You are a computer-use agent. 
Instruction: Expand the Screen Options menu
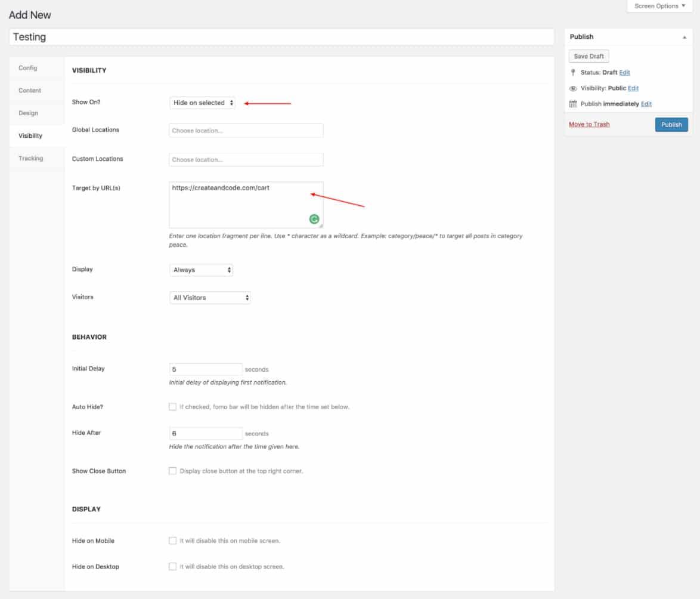(659, 6)
